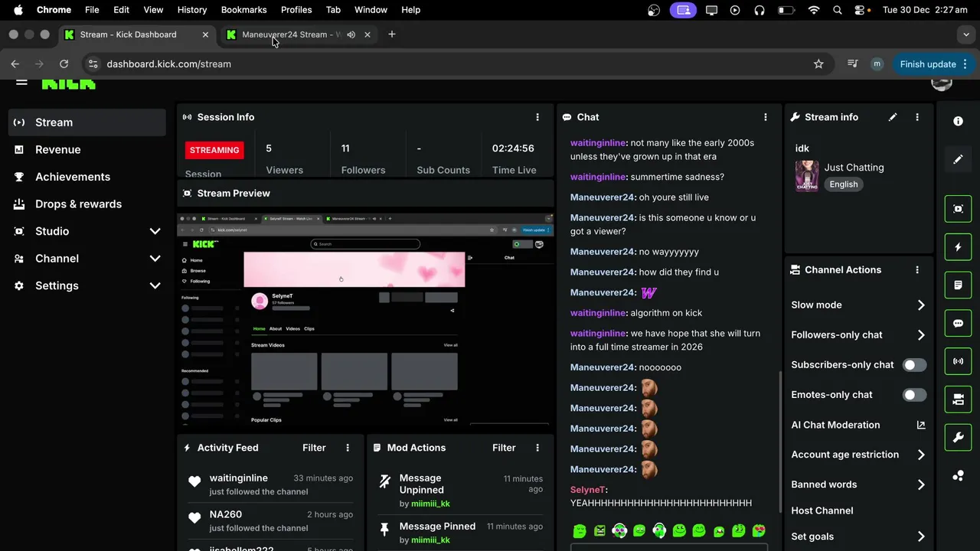The width and height of the screenshot is (980, 551).
Task: Click the pencil icon in right toolbar
Action: [x=958, y=159]
